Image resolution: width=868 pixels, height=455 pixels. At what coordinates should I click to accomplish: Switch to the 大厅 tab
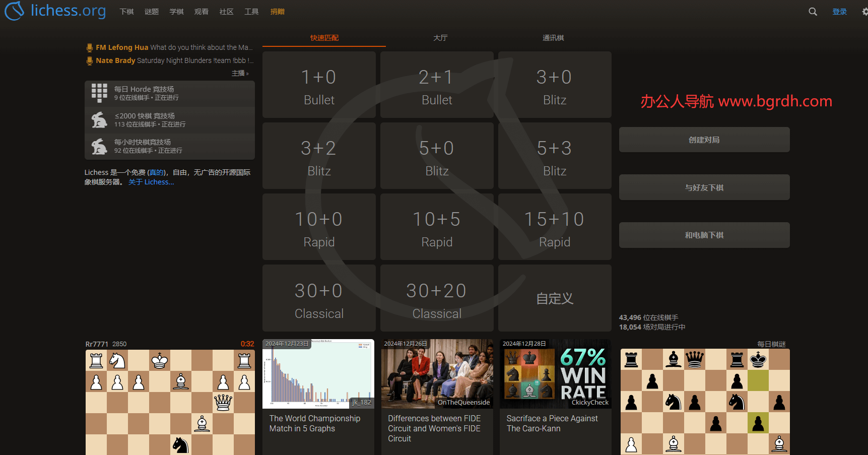click(x=440, y=38)
